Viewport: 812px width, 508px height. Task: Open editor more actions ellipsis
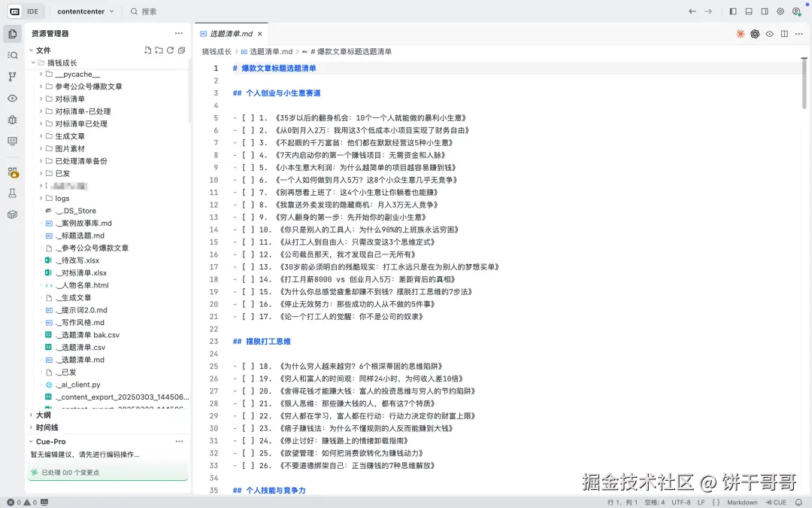pyautogui.click(x=798, y=34)
